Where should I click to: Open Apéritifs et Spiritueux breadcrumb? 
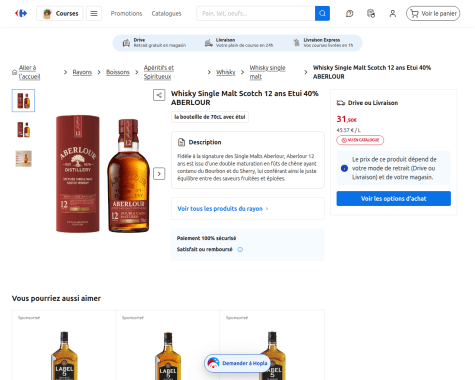coord(159,72)
